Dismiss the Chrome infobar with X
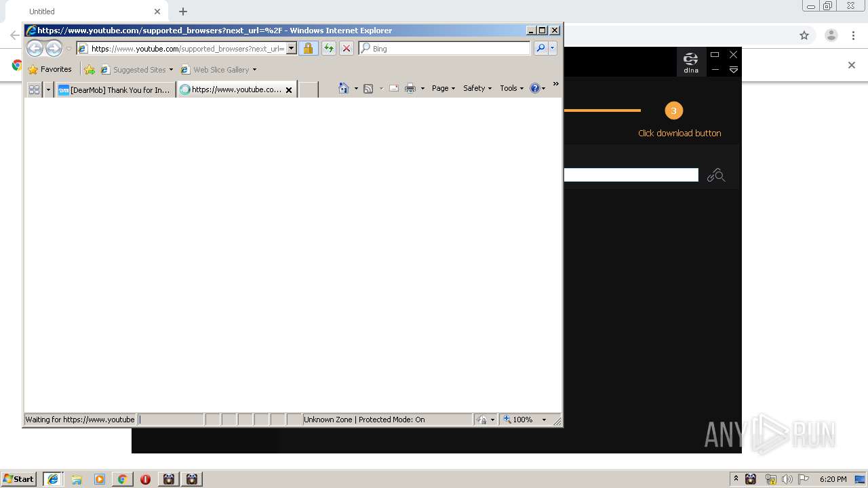 852,65
